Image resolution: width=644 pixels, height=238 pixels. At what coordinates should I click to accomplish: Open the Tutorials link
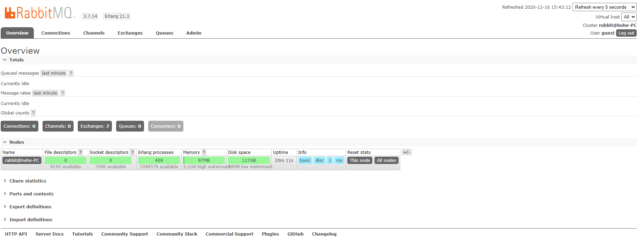83,234
